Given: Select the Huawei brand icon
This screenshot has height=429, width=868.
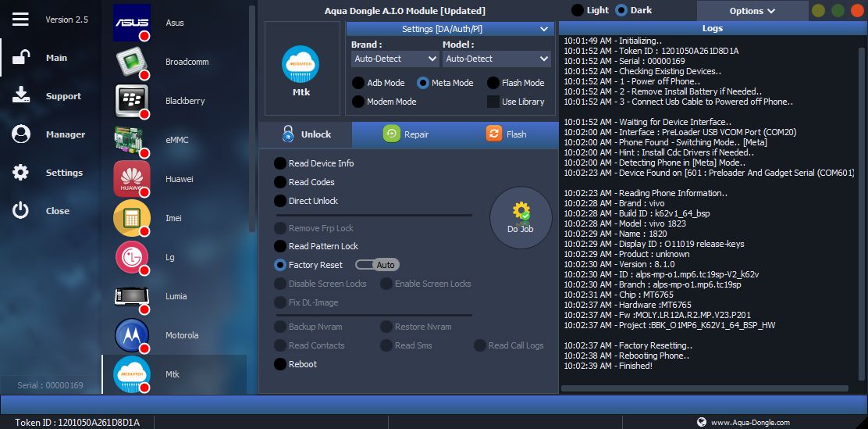Looking at the screenshot, I should [132, 179].
